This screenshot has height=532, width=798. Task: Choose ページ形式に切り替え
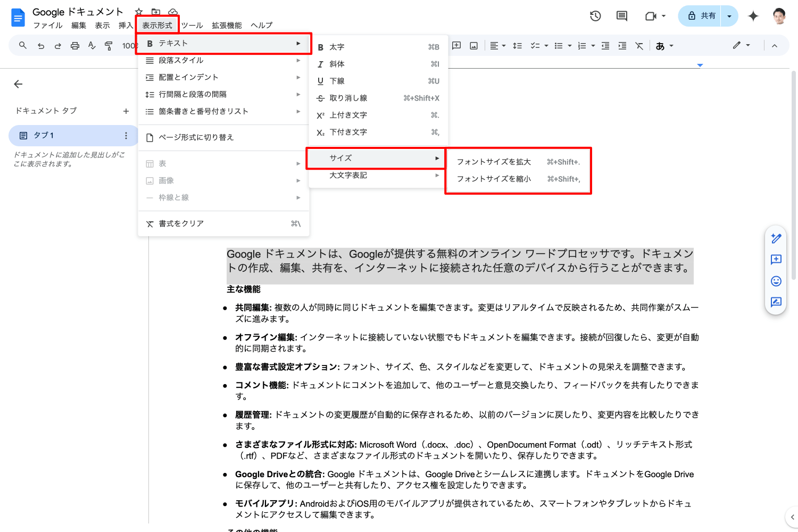pos(223,137)
